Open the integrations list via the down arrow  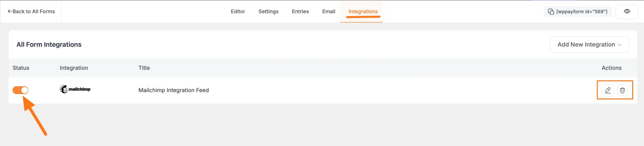click(620, 45)
